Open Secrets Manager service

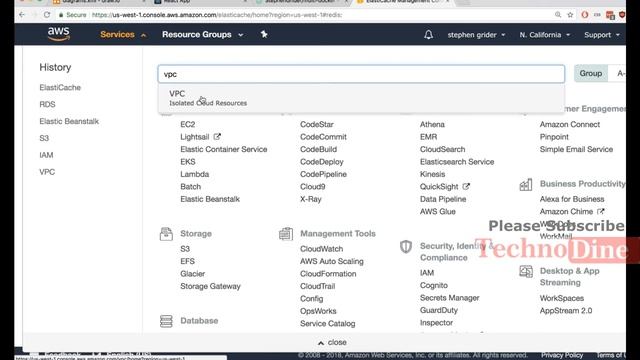(449, 298)
